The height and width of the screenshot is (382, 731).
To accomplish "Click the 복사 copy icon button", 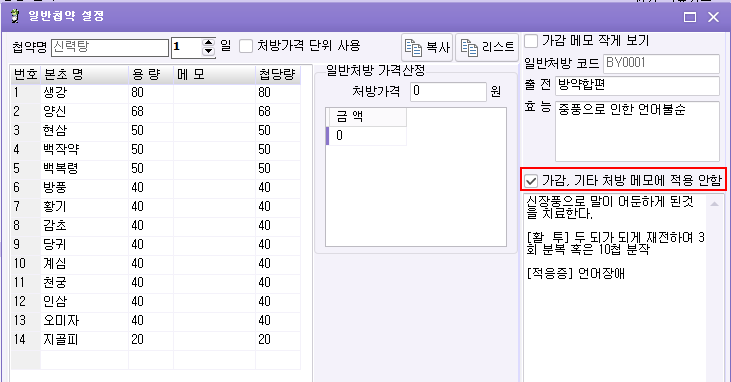I will click(x=427, y=47).
